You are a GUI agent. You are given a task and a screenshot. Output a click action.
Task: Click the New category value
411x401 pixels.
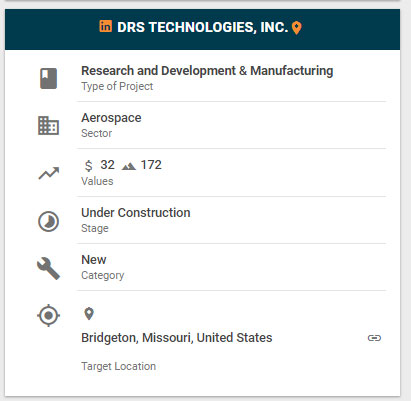(94, 260)
